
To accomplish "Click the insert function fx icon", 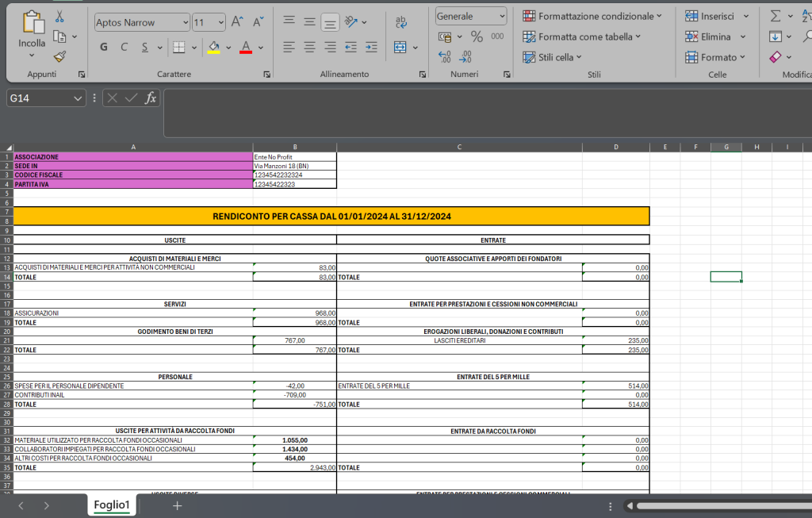I will pyautogui.click(x=150, y=98).
